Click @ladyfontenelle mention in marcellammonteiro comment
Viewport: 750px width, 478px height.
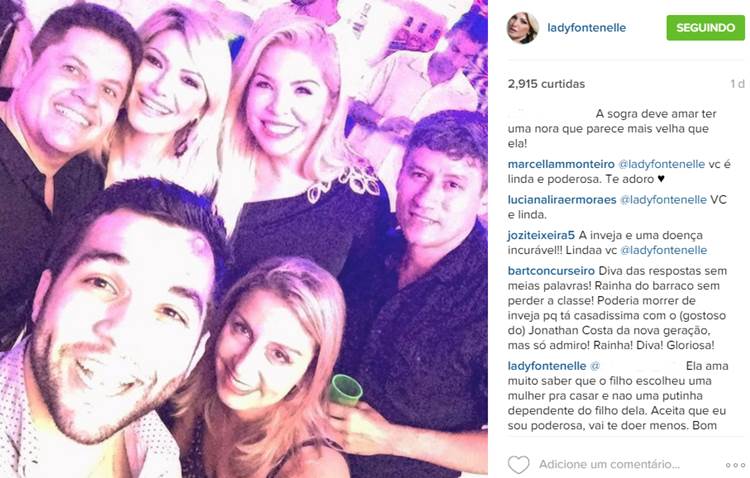[x=662, y=164]
